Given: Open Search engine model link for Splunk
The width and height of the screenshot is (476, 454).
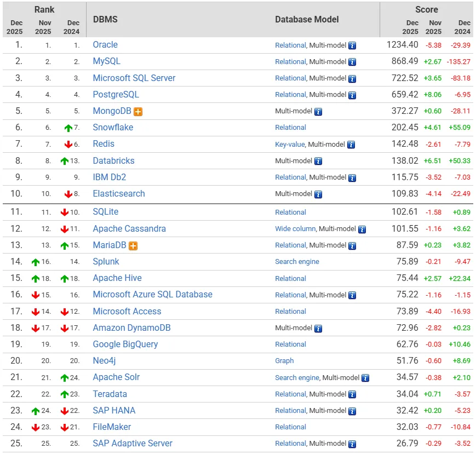Looking at the screenshot, I should tap(297, 262).
